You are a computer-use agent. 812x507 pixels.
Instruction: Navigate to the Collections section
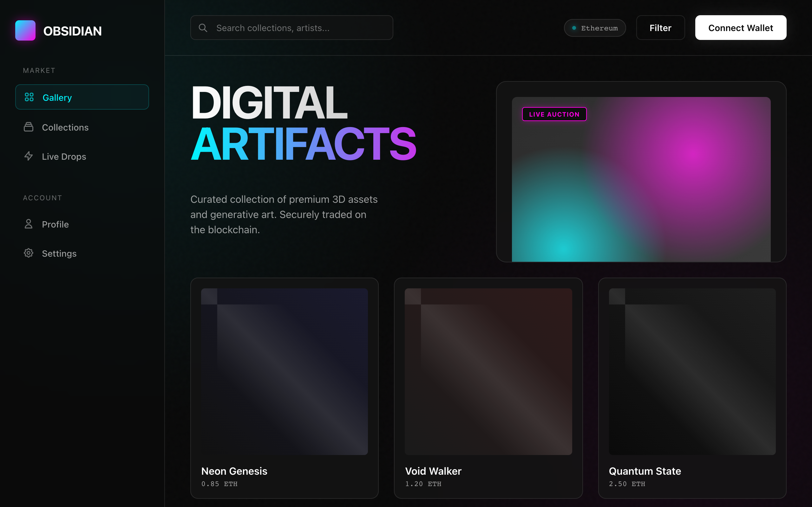(65, 127)
